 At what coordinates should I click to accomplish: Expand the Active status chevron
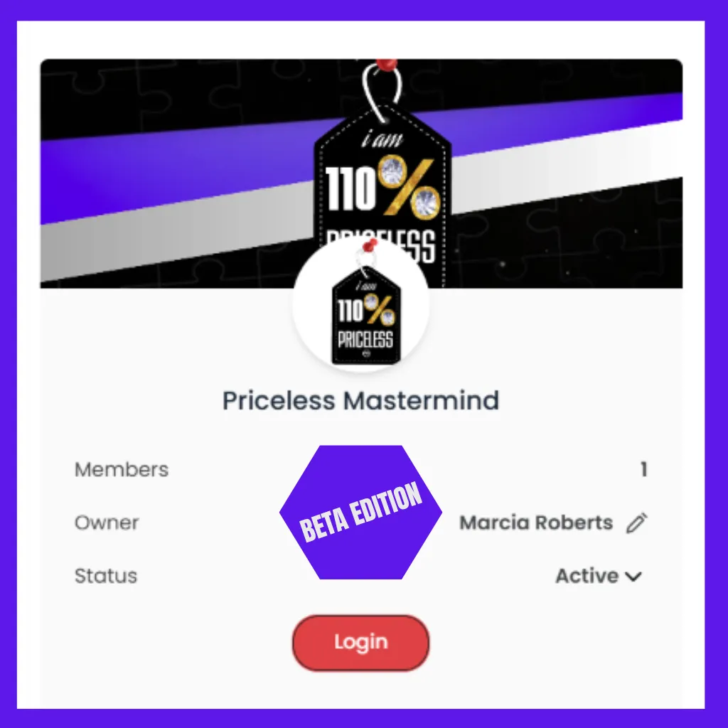click(x=633, y=576)
